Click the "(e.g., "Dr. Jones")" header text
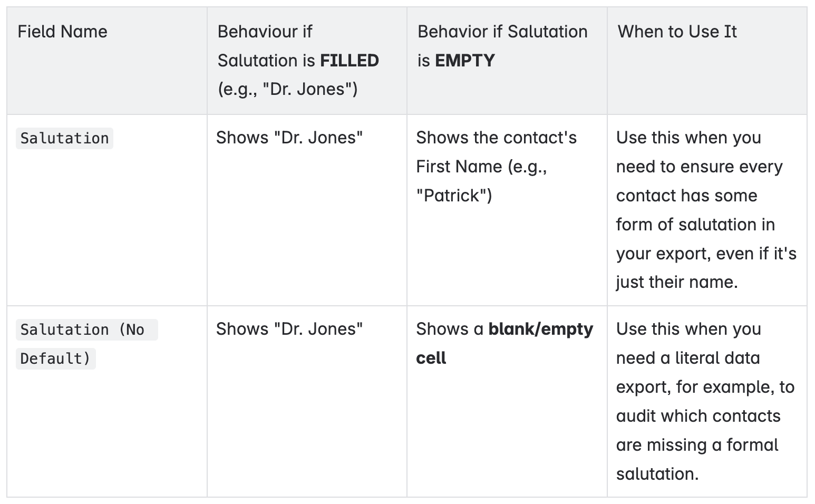 [287, 89]
